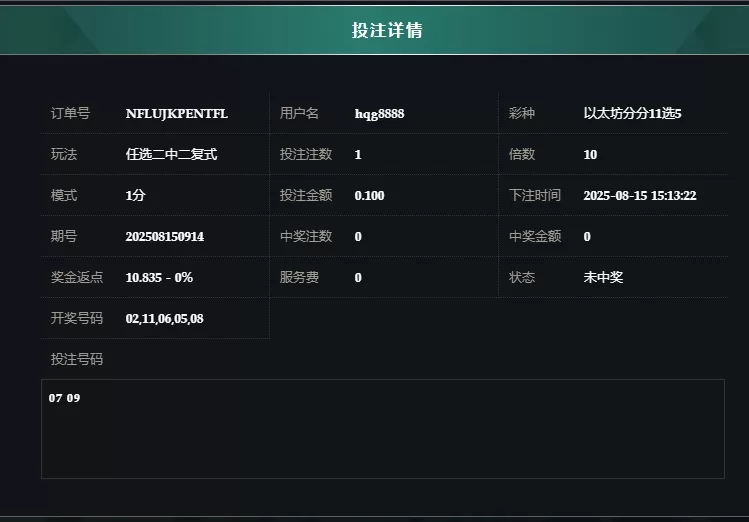Click the bet time 2025-08-15 15:13:22

click(x=640, y=196)
